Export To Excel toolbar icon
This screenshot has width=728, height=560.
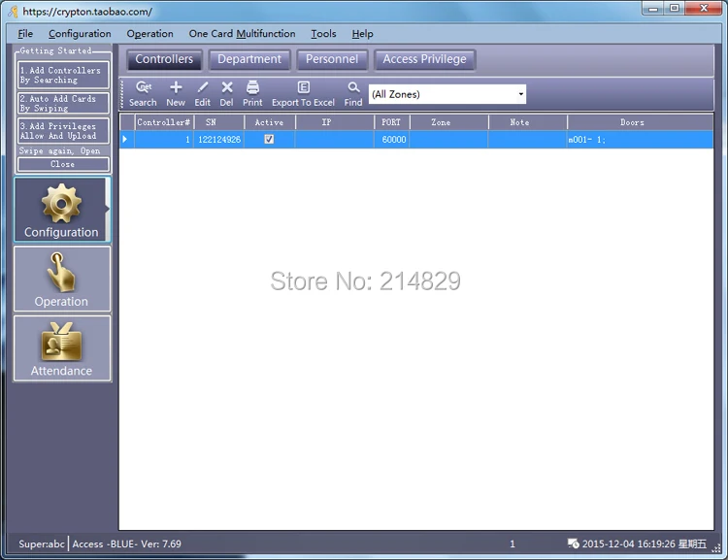303,94
